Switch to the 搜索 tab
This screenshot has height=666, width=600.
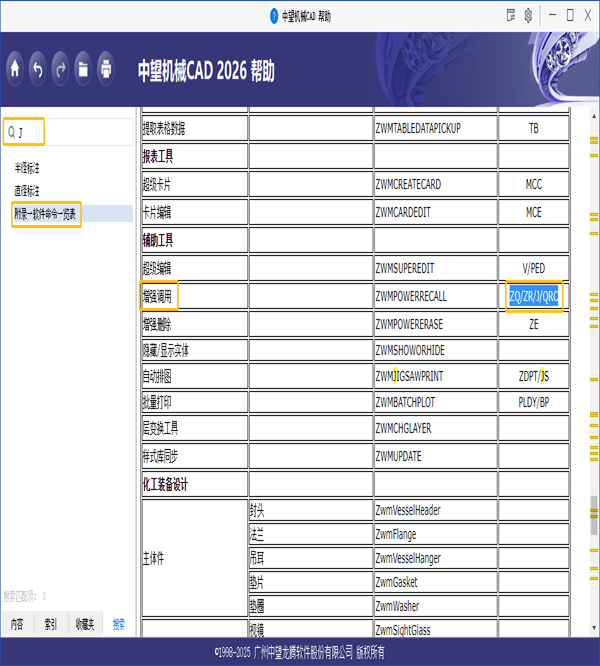coord(119,624)
